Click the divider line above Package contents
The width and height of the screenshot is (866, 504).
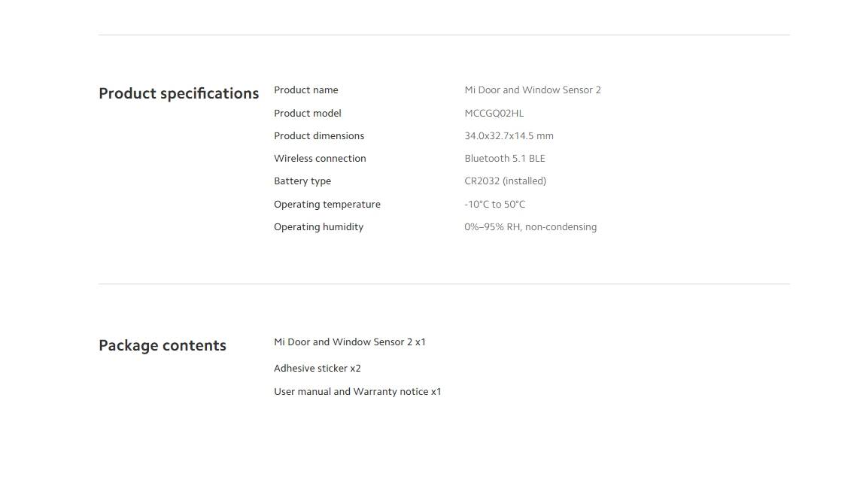(444, 284)
